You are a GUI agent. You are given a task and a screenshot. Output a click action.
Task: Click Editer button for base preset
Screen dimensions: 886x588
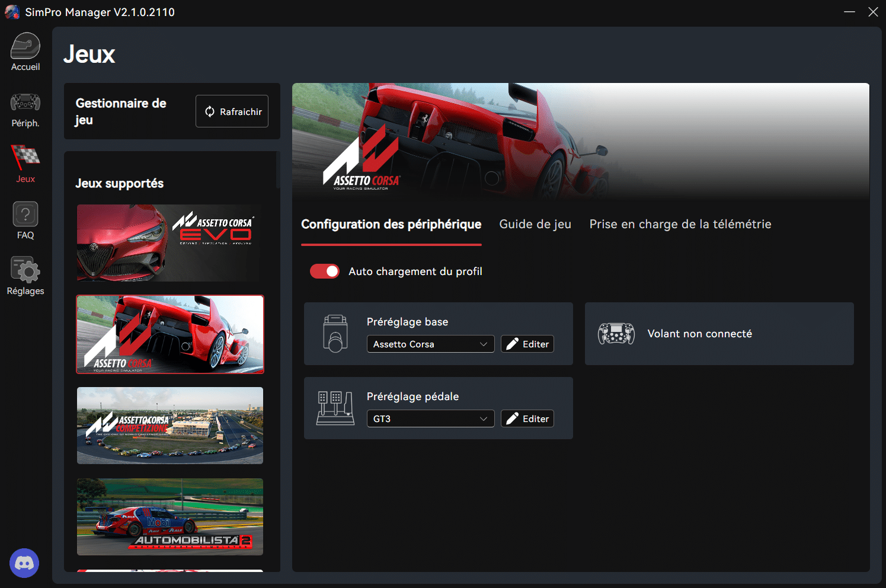click(527, 344)
